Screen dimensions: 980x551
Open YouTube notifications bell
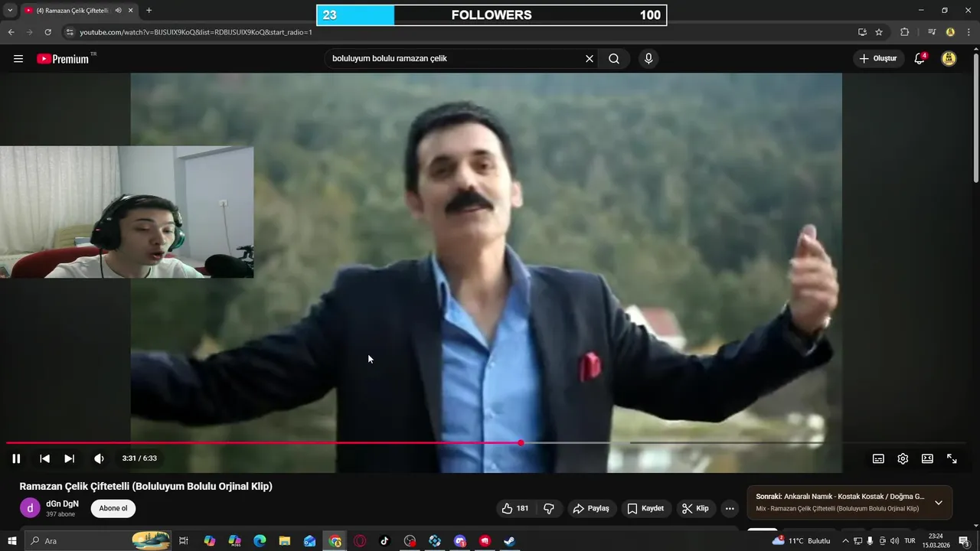tap(920, 59)
